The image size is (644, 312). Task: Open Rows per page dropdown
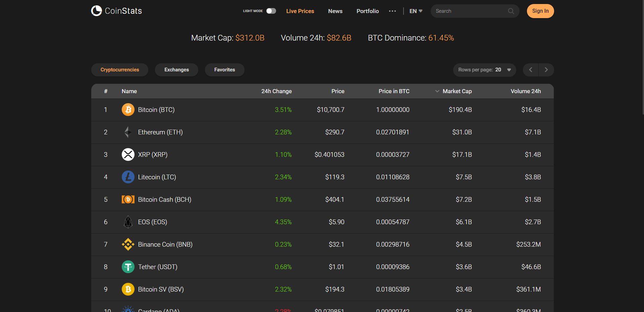click(x=484, y=70)
